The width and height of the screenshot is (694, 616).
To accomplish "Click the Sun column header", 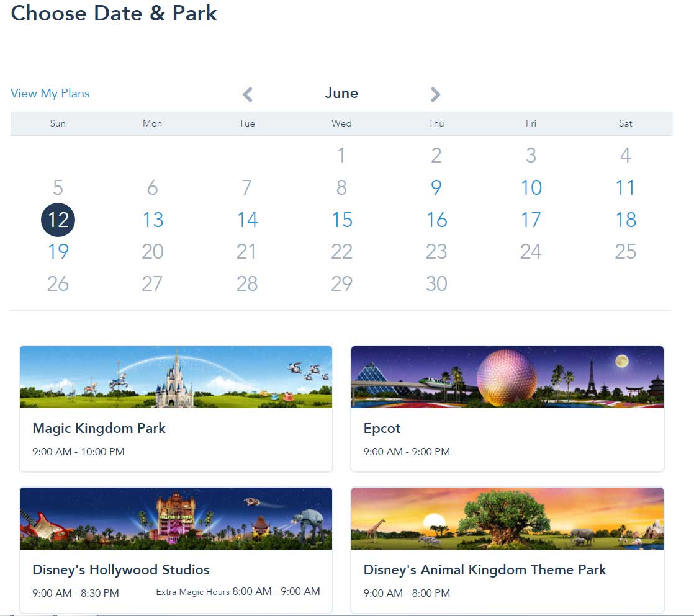I will pos(58,123).
